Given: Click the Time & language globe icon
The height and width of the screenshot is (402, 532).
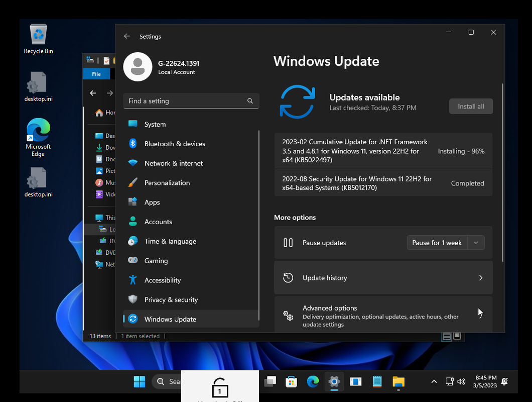Looking at the screenshot, I should 132,241.
